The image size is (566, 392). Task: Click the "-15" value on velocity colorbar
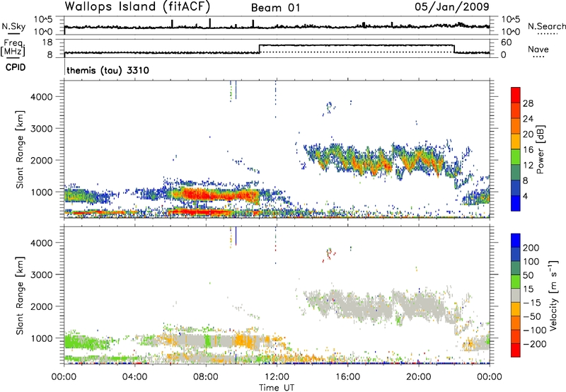click(531, 302)
